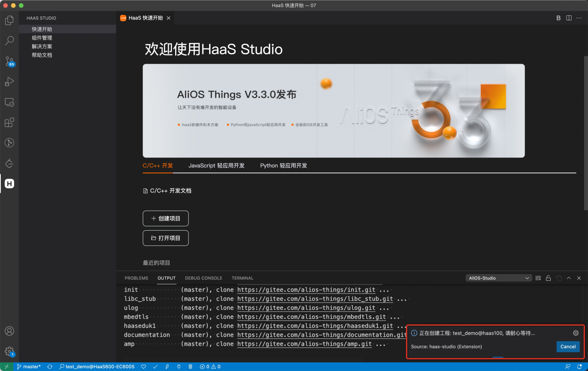Viewport: 588px width, 371px height.
Task: Open the amp.git gitee link
Action: coord(305,344)
